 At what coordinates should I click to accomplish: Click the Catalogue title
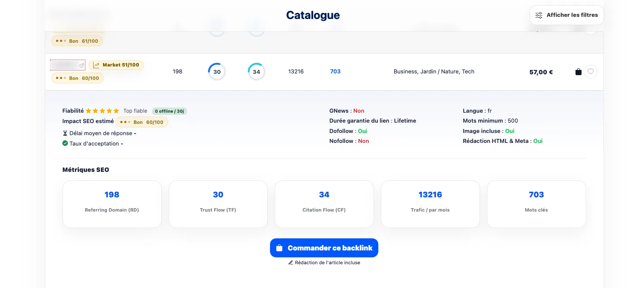pos(313,15)
